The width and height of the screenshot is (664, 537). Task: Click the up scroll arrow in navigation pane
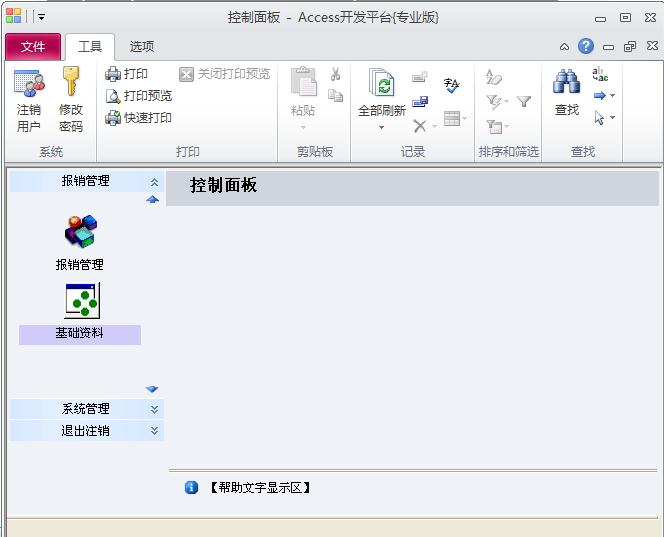click(152, 199)
